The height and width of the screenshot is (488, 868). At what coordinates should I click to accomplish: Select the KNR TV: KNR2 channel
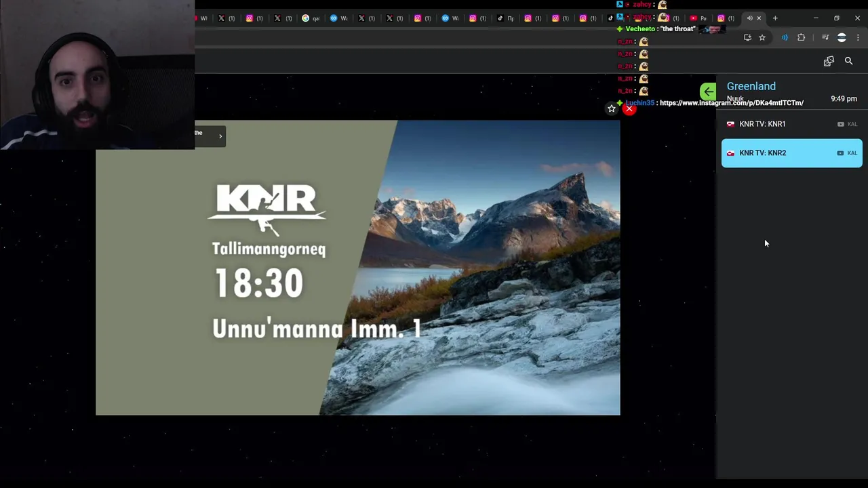point(791,153)
